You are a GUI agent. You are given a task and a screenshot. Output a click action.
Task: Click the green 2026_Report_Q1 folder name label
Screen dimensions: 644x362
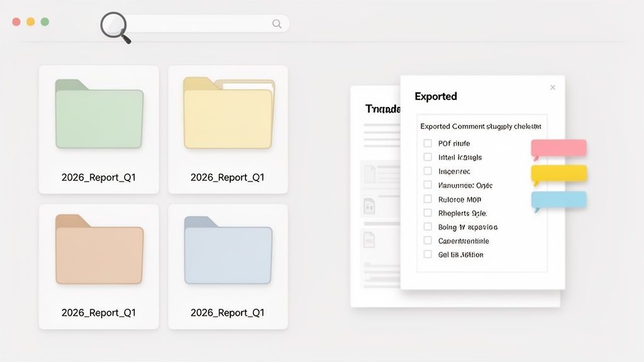click(99, 177)
